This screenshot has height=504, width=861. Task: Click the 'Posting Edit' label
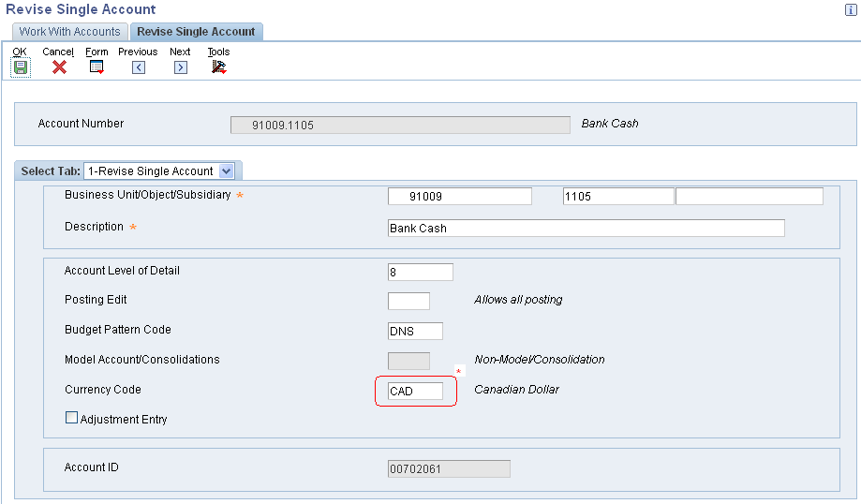pos(96,300)
